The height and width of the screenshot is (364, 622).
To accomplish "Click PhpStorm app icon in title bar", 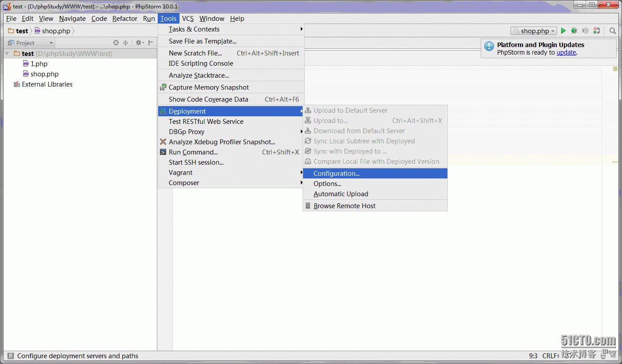I will (7, 6).
